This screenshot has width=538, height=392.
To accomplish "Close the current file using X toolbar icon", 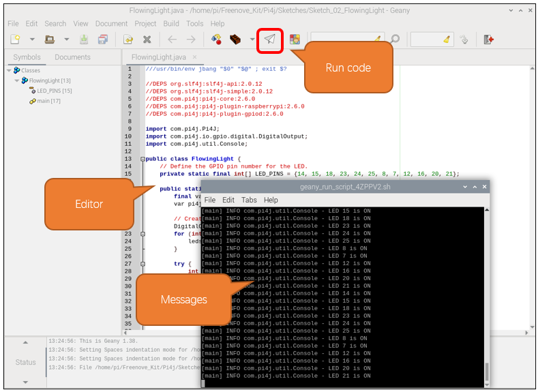I will point(147,40).
